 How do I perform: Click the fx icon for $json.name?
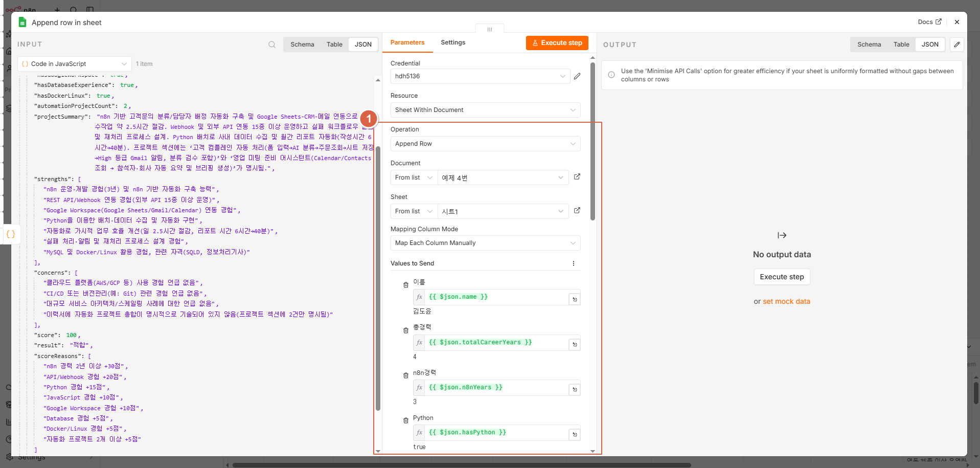(x=419, y=297)
